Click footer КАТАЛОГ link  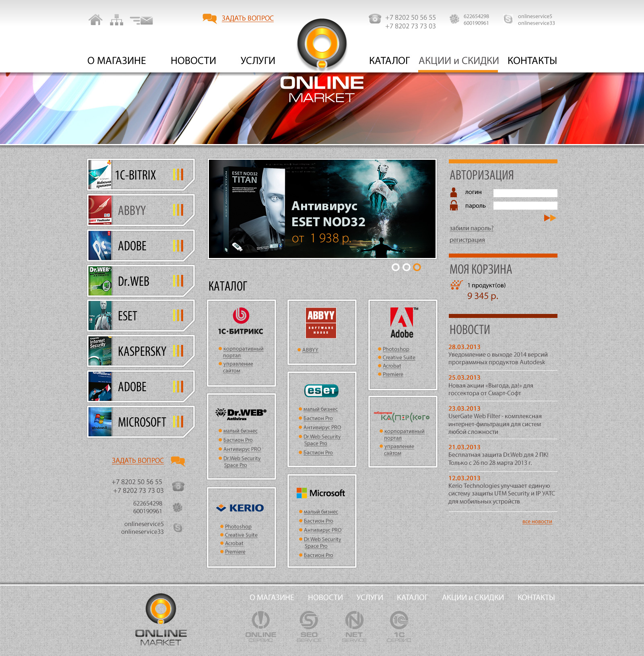412,598
